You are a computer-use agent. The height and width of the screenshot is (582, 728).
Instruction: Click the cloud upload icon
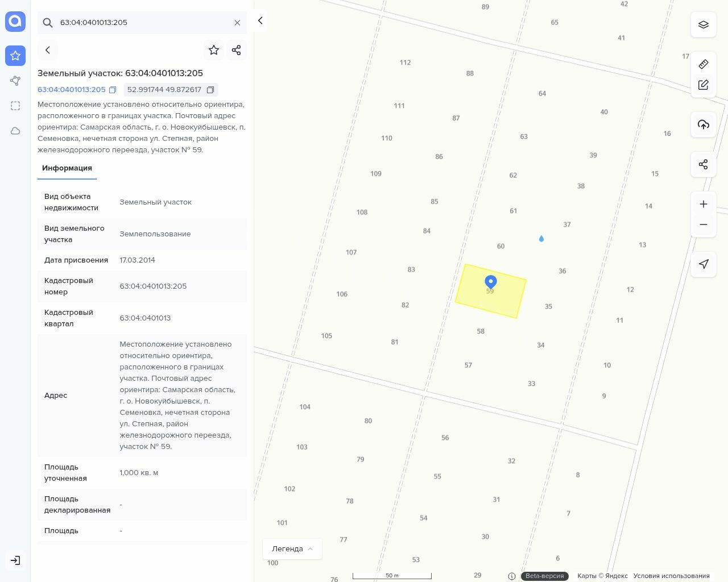coord(703,124)
